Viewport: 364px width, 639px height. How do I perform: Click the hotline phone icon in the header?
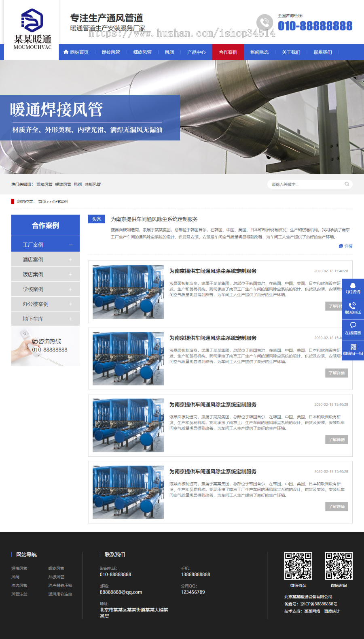click(x=265, y=22)
